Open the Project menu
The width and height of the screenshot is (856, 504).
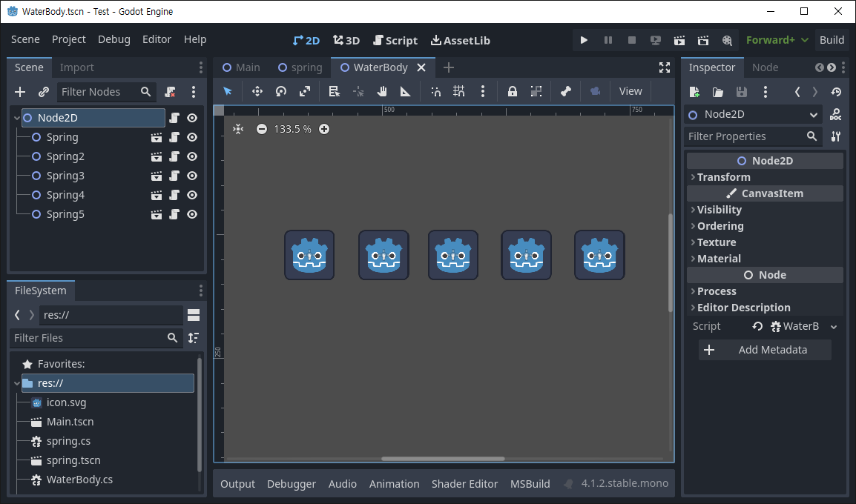[x=69, y=39]
